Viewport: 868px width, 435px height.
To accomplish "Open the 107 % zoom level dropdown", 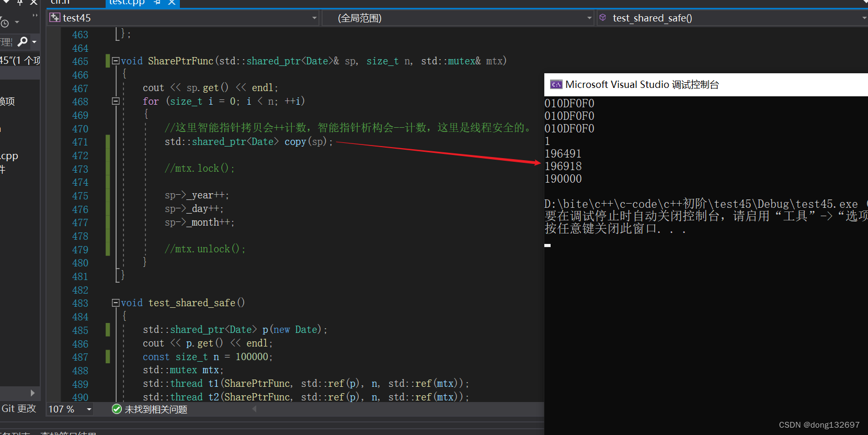I will 89,409.
